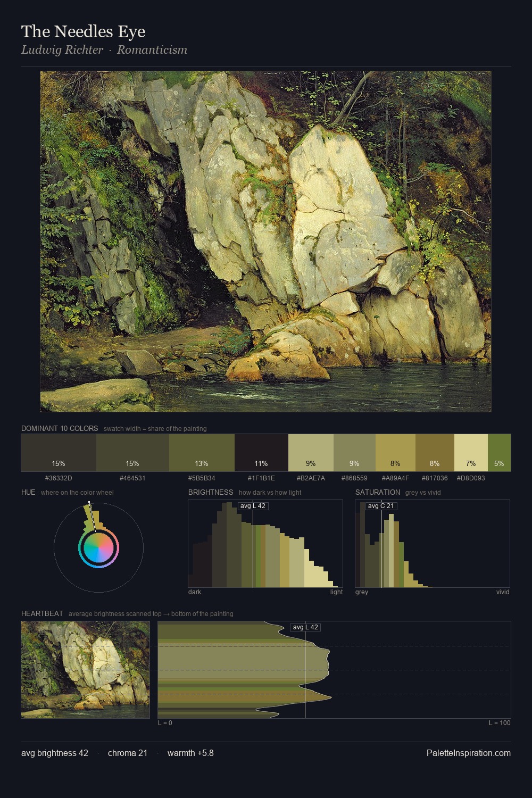The width and height of the screenshot is (532, 798).
Task: Select the 11% near-black swatch #1F1B1E
Action: click(261, 453)
